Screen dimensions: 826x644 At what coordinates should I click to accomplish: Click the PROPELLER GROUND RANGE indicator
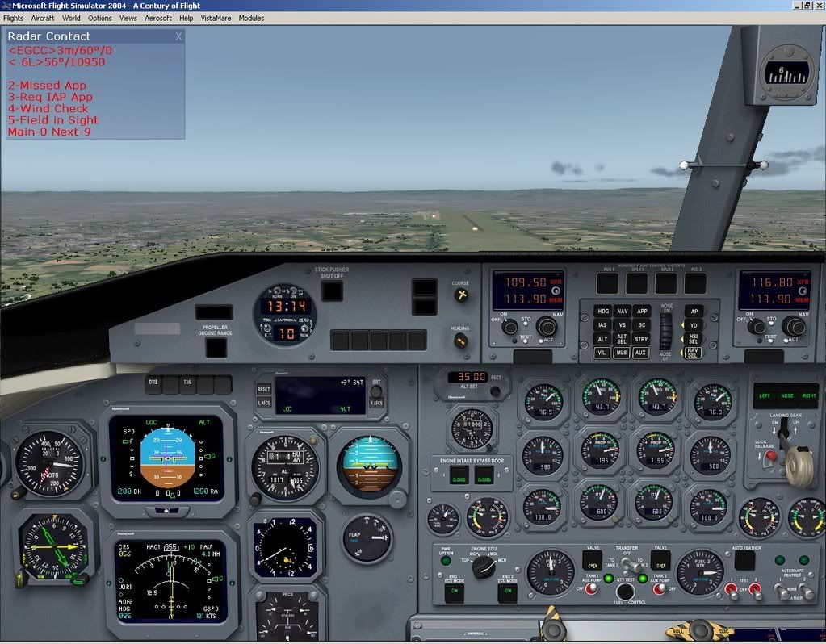(x=216, y=348)
